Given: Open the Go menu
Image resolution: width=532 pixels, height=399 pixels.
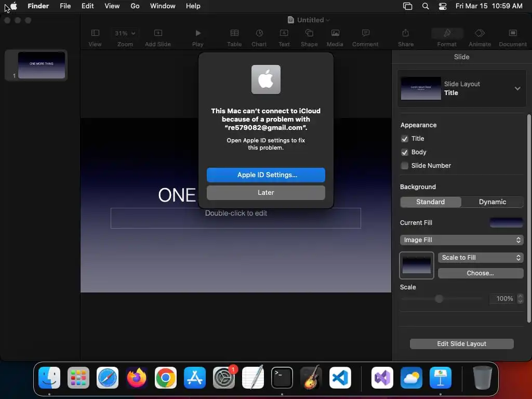Looking at the screenshot, I should coord(135,6).
